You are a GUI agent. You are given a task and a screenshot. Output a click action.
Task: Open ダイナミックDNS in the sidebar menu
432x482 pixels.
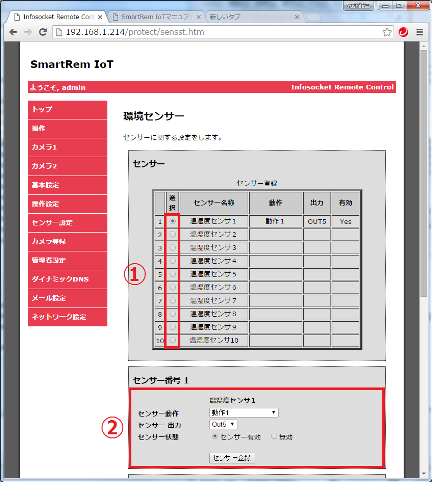pos(67,279)
